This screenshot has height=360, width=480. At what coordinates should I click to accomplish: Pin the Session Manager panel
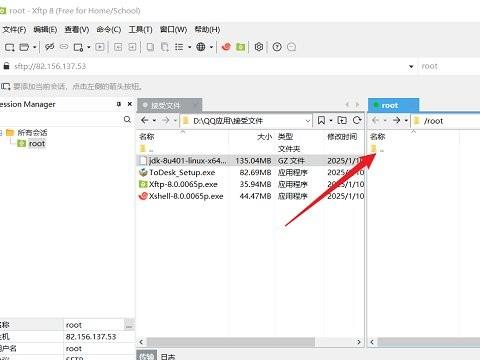point(119,104)
